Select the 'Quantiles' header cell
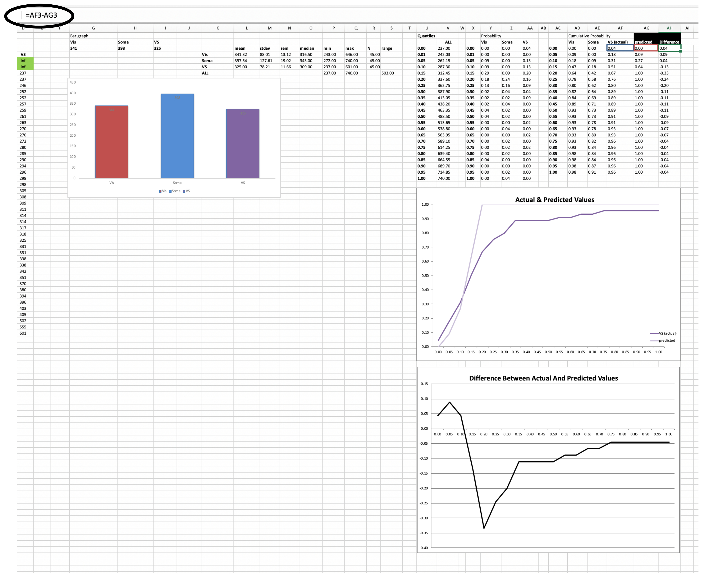 click(426, 36)
